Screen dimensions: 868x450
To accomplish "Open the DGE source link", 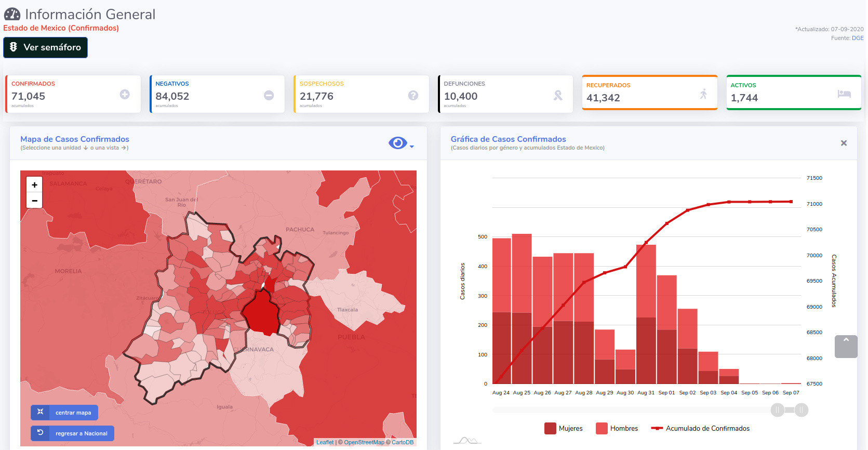I will (858, 38).
